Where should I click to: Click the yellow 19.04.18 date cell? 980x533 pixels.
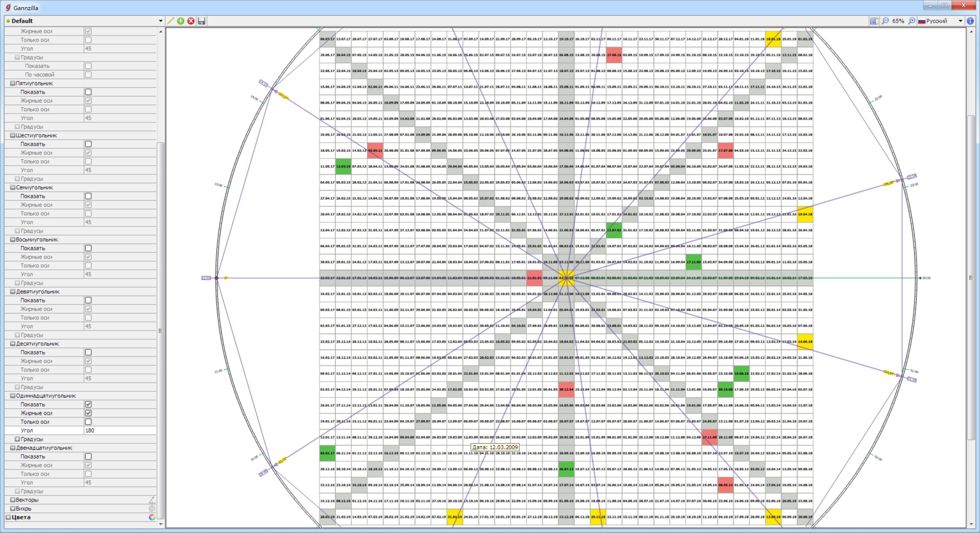point(805,214)
